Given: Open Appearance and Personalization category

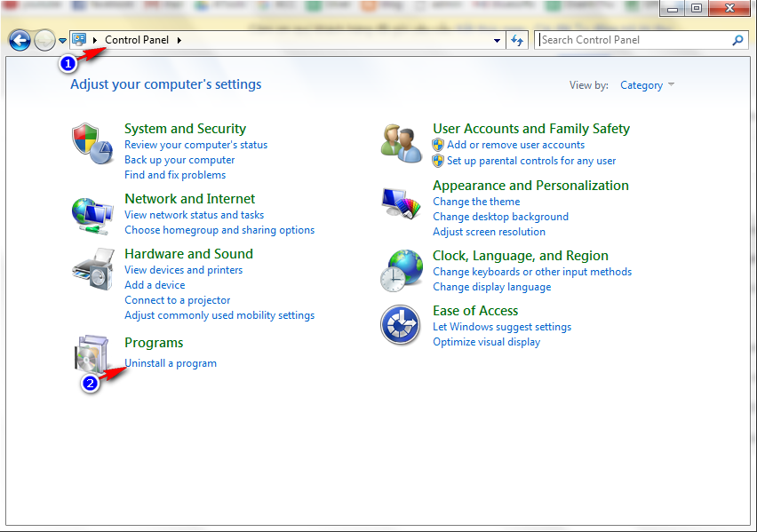Looking at the screenshot, I should [x=530, y=186].
